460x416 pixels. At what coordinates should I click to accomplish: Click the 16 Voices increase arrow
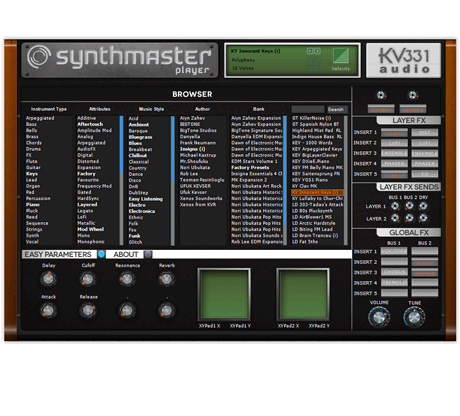click(x=317, y=68)
